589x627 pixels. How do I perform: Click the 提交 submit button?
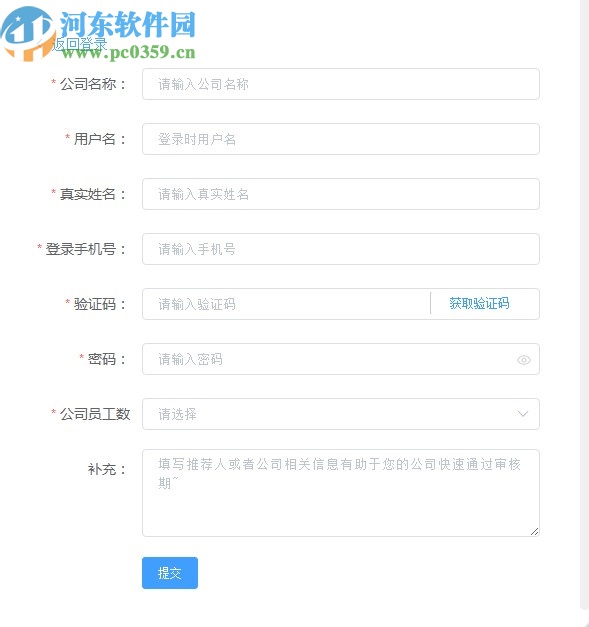tap(170, 573)
